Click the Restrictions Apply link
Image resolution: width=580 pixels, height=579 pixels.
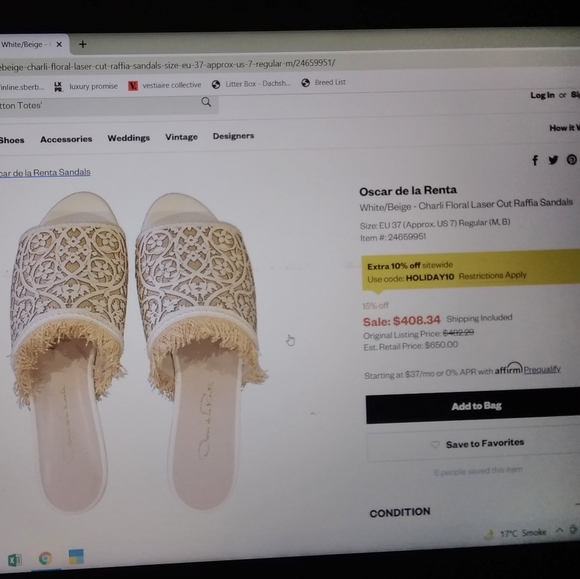(493, 276)
